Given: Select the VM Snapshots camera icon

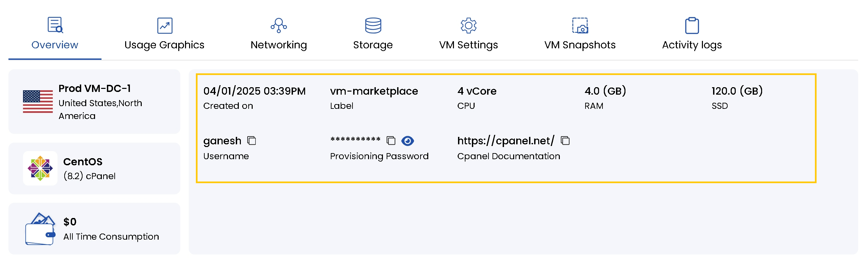Looking at the screenshot, I should click(580, 25).
